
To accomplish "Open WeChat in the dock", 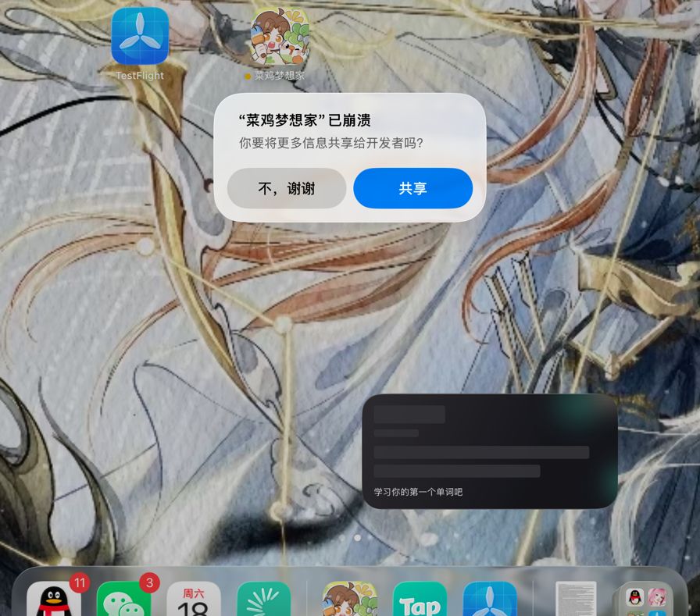I will (x=123, y=599).
